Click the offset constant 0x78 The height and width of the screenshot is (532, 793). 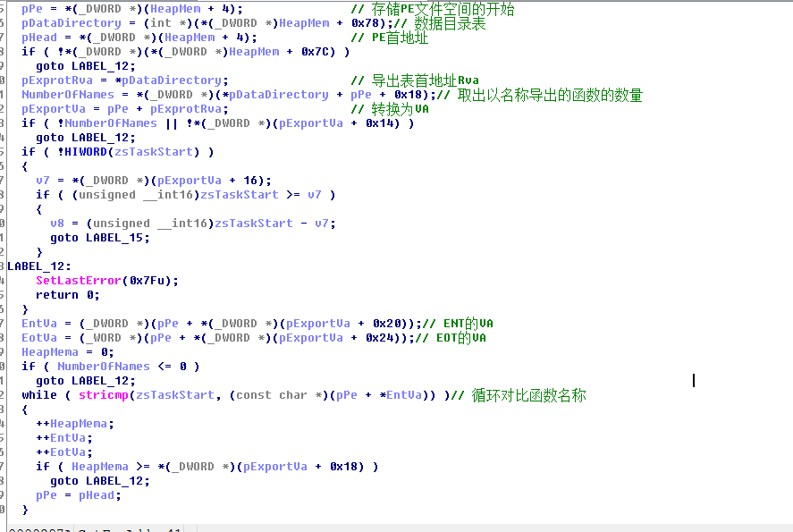pyautogui.click(x=365, y=23)
